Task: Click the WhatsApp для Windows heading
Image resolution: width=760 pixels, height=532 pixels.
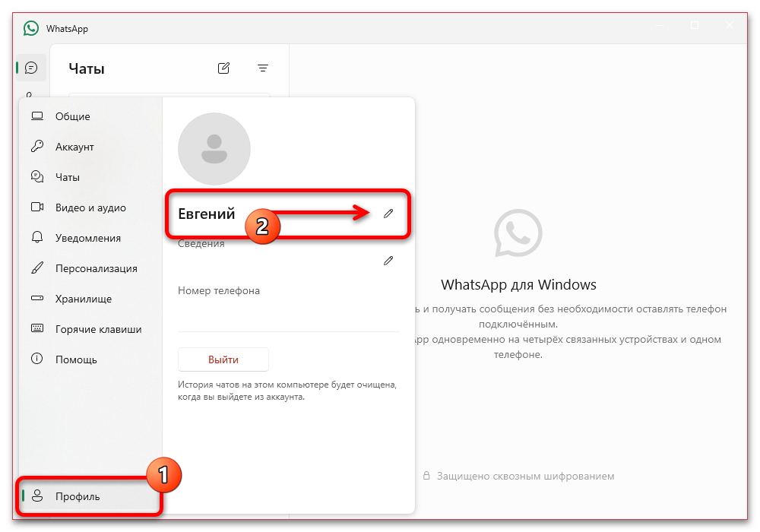Action: pos(518,284)
